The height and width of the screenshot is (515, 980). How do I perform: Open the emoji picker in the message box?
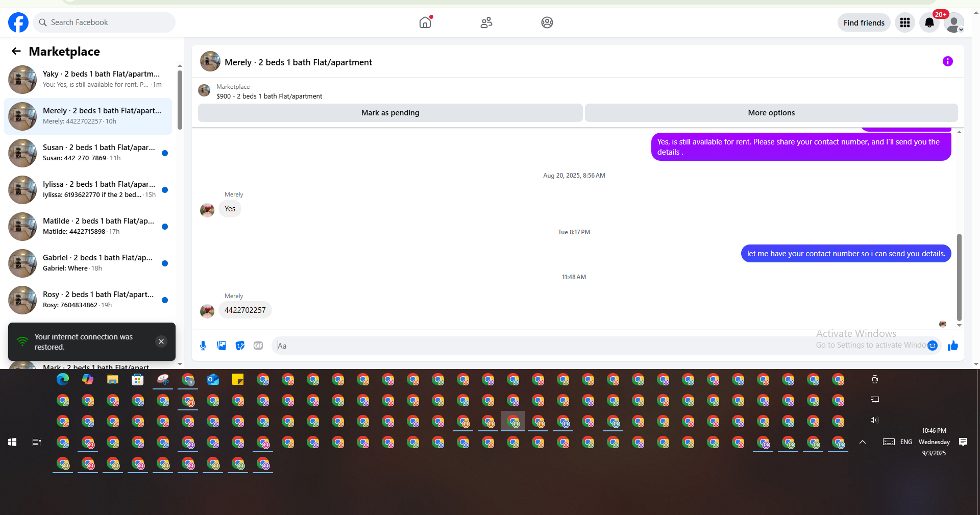933,346
